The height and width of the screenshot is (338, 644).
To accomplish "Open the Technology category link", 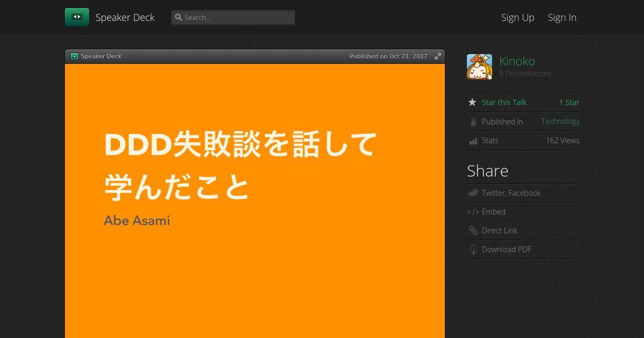I will 560,121.
